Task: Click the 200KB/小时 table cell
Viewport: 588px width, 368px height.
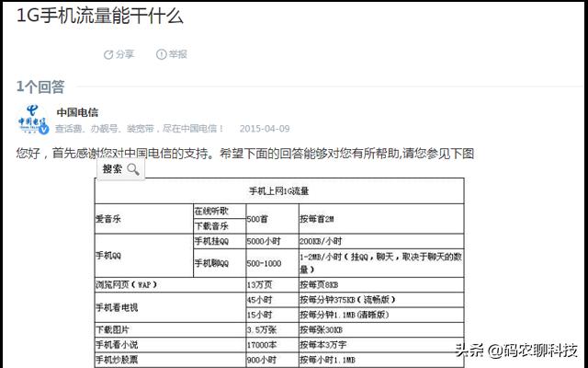Action: (x=381, y=241)
